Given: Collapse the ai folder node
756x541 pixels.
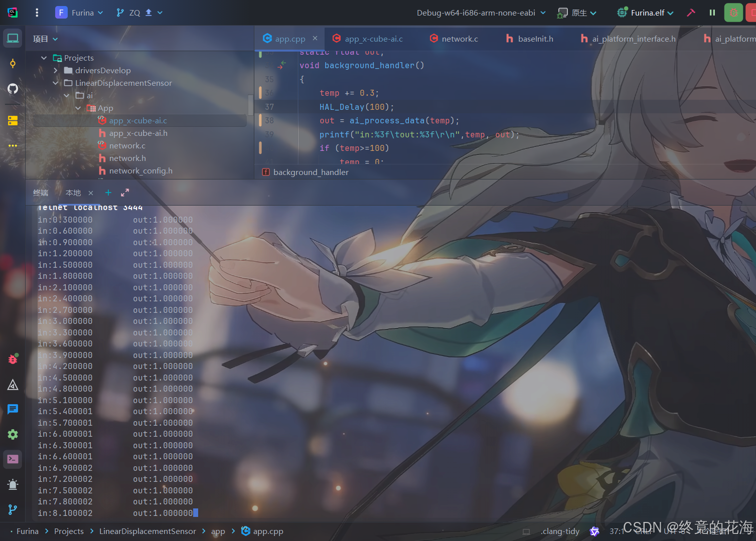Looking at the screenshot, I should [x=66, y=96].
